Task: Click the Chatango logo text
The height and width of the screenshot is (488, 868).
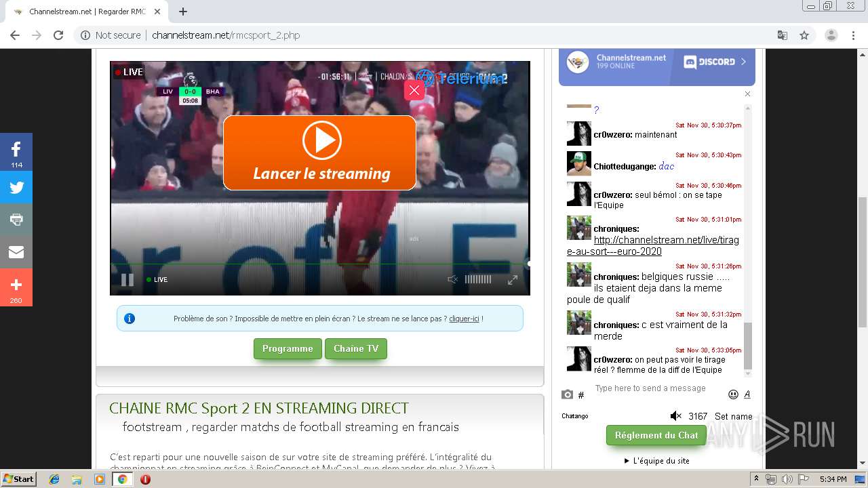Action: (575, 416)
